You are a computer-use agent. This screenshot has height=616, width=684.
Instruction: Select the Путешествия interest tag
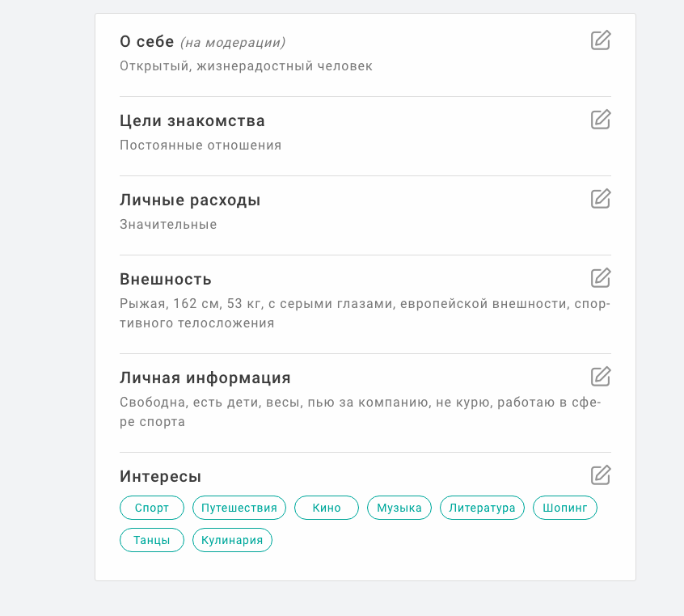[x=239, y=508]
